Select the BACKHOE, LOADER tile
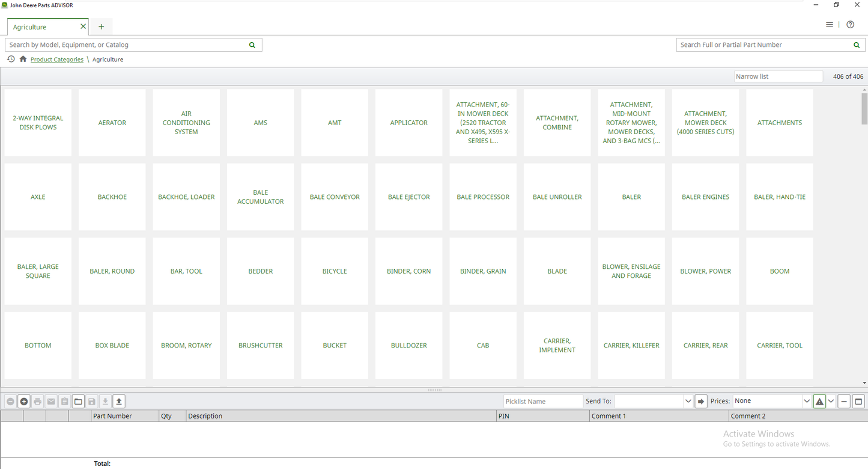The image size is (868, 469). coord(186,197)
